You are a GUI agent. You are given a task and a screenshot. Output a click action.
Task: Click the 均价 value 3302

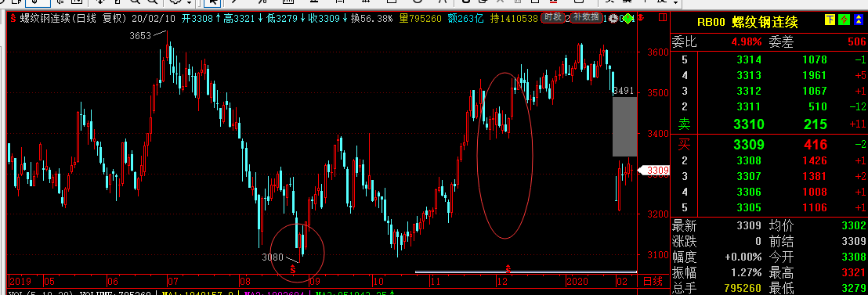click(x=853, y=225)
